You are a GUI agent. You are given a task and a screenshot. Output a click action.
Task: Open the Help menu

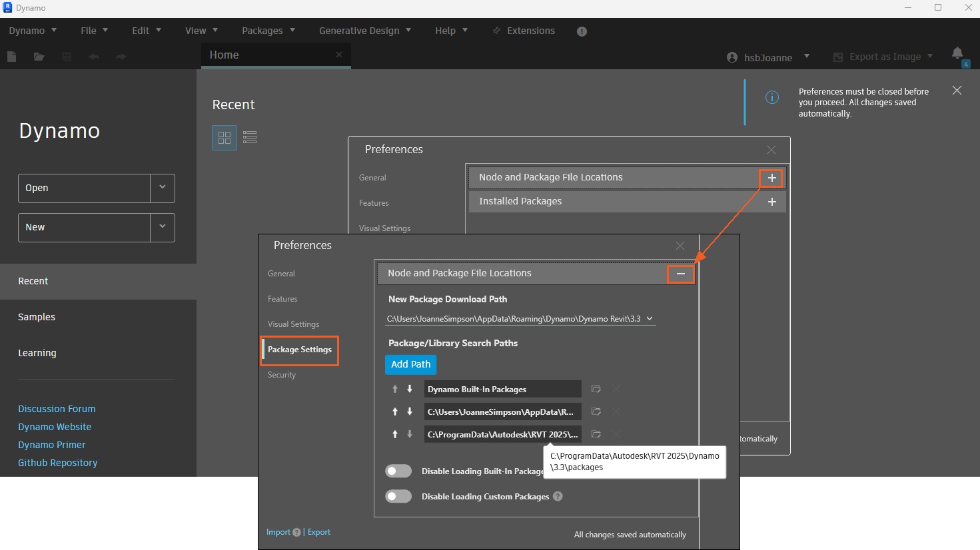451,31
